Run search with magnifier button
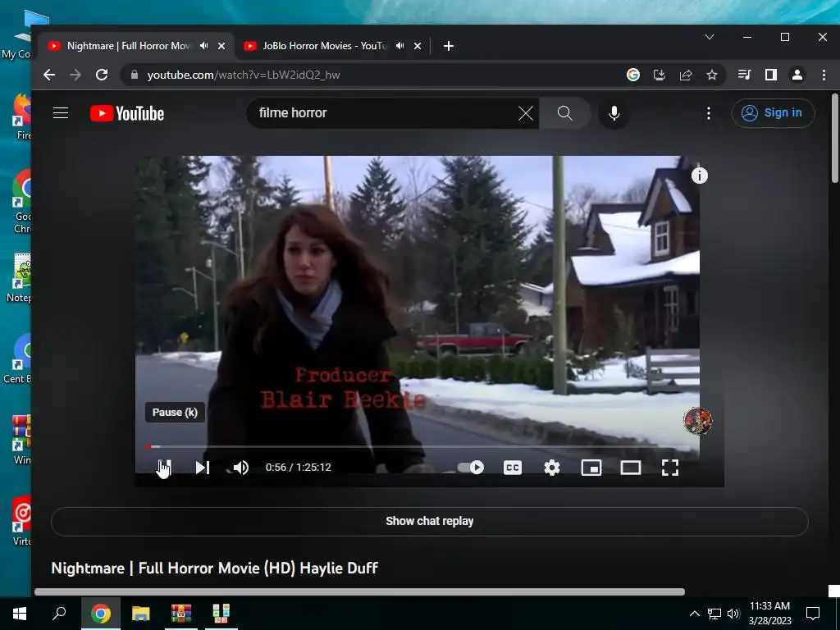Screen dimensions: 840x630 tap(564, 113)
